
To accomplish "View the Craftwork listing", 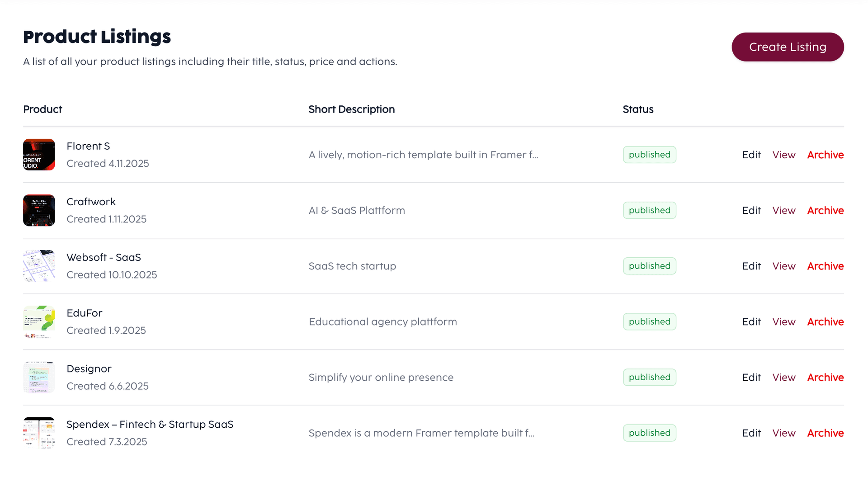I will pyautogui.click(x=783, y=210).
